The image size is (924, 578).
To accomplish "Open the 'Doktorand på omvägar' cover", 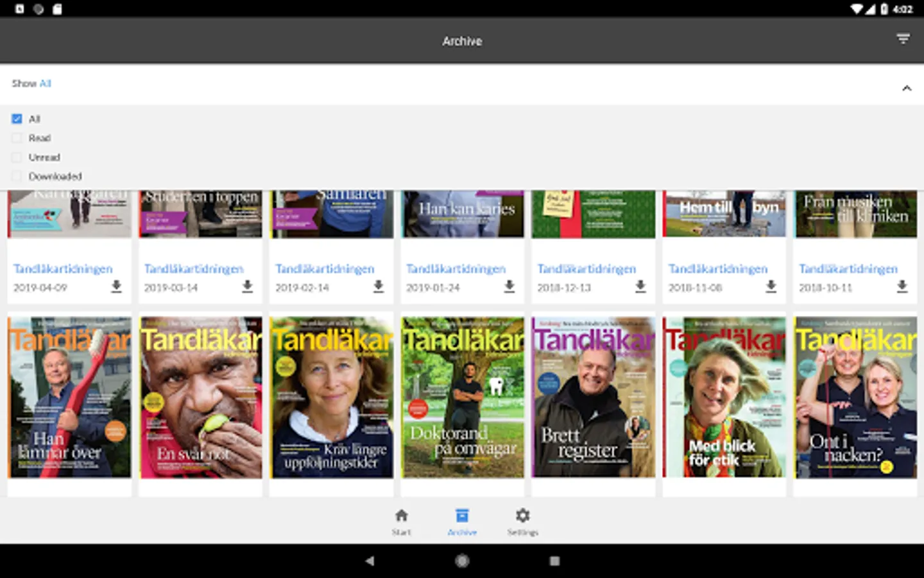I will 463,398.
